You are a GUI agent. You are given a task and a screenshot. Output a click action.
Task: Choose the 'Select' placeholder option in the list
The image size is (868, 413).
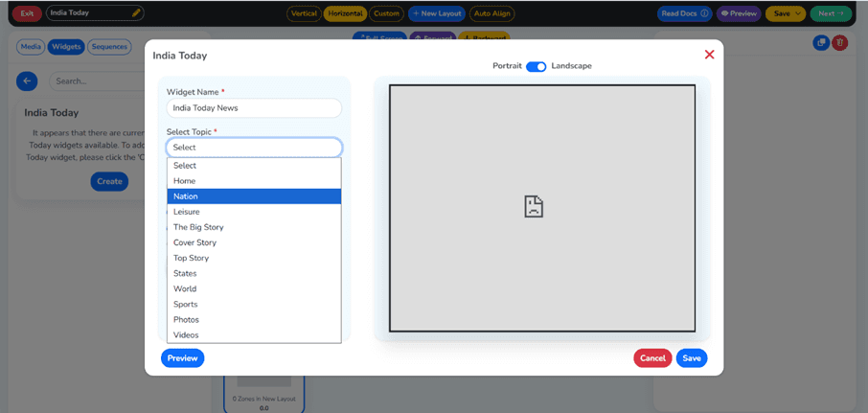(x=254, y=166)
